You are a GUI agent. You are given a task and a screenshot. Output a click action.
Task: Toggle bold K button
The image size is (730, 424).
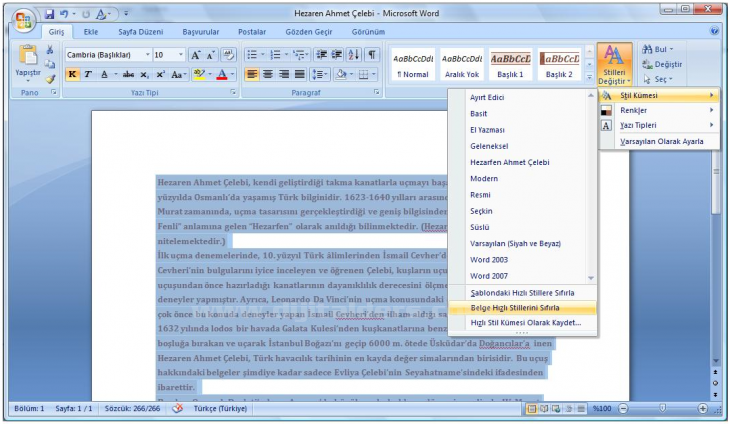pyautogui.click(x=72, y=74)
